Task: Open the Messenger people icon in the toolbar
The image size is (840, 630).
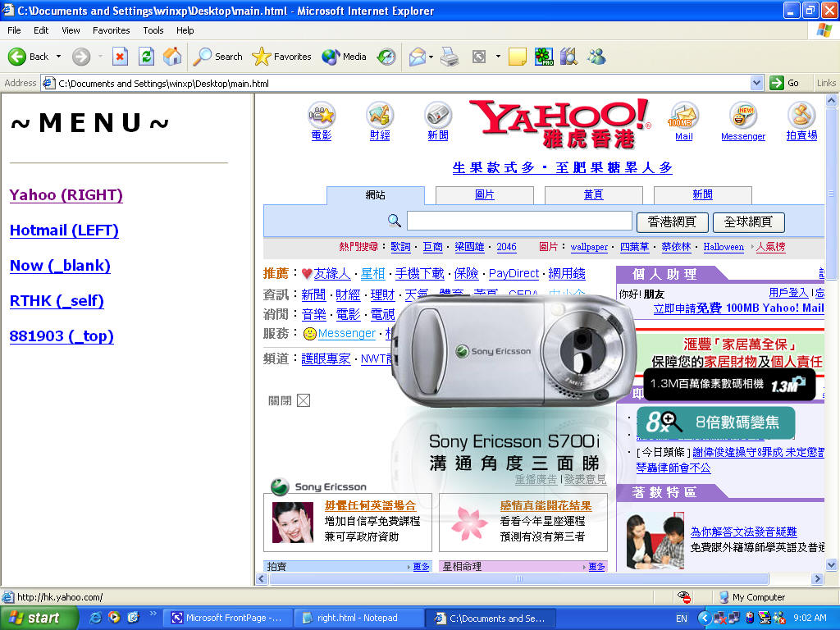Action: coord(596,57)
